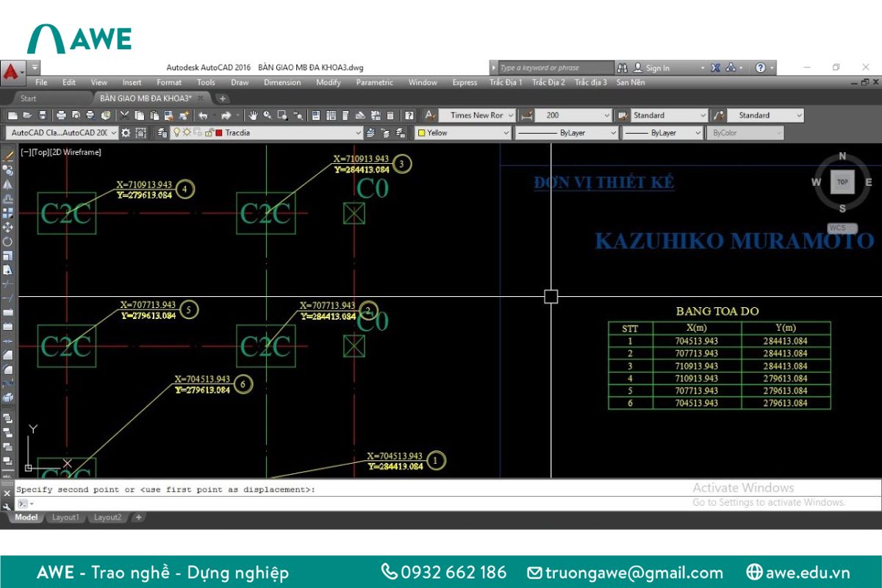
Task: Activate the Zoom Realtime tool
Action: 268,115
